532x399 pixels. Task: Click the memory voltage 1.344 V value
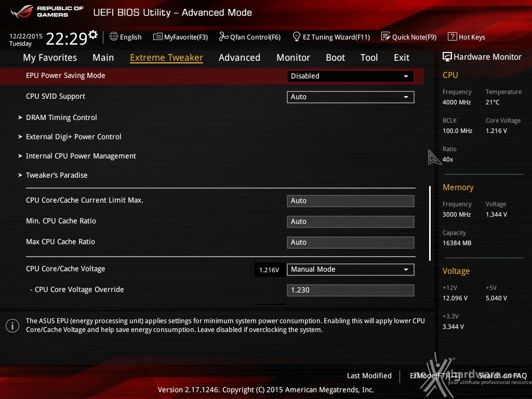[496, 215]
